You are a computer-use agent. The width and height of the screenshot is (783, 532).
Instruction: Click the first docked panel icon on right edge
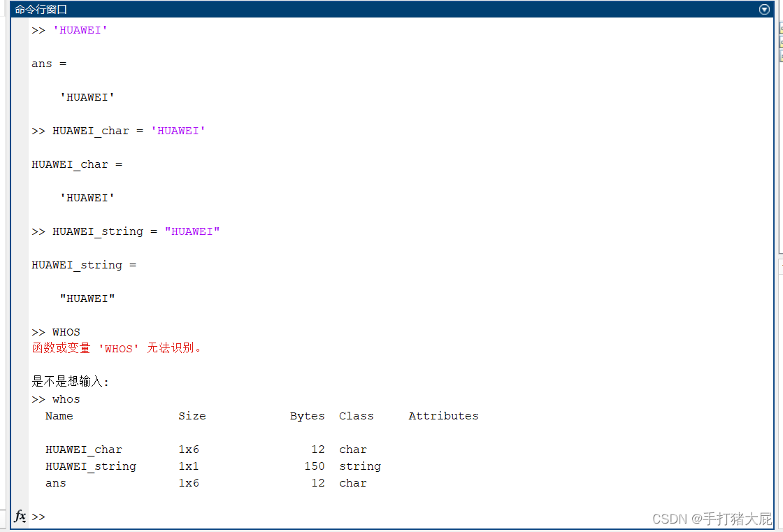pyautogui.click(x=779, y=29)
